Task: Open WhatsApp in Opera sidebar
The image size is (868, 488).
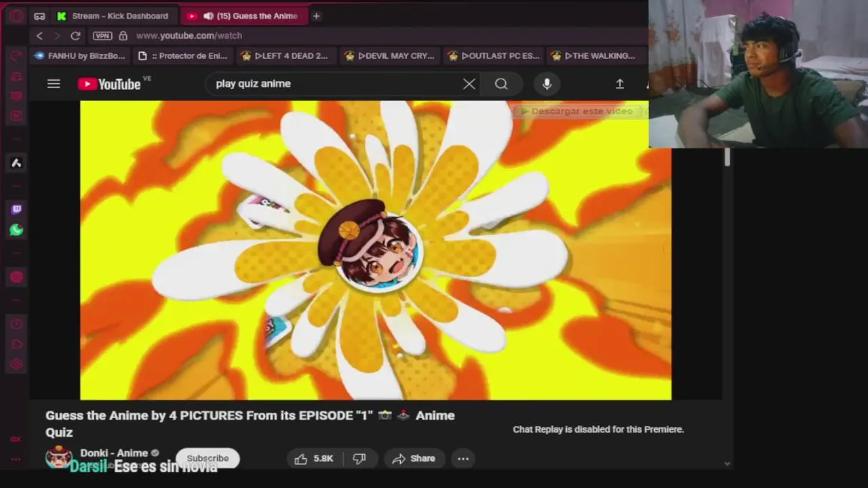Action: point(16,230)
